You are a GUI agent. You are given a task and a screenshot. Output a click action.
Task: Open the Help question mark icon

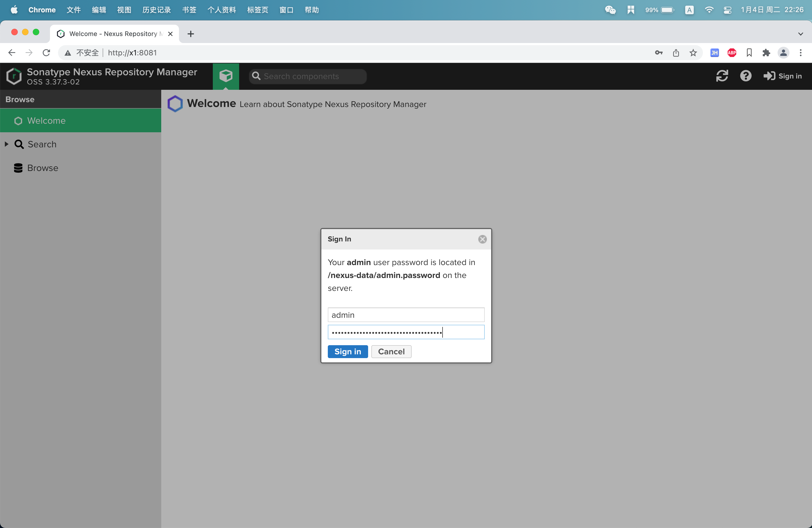(x=746, y=76)
